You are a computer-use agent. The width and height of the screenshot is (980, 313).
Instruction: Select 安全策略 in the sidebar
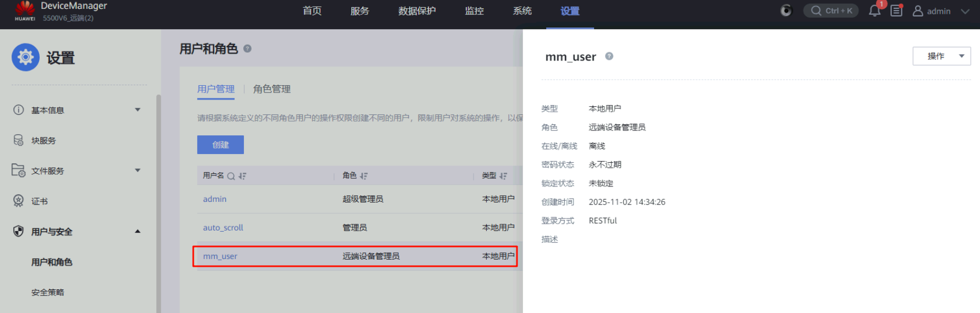tap(48, 292)
